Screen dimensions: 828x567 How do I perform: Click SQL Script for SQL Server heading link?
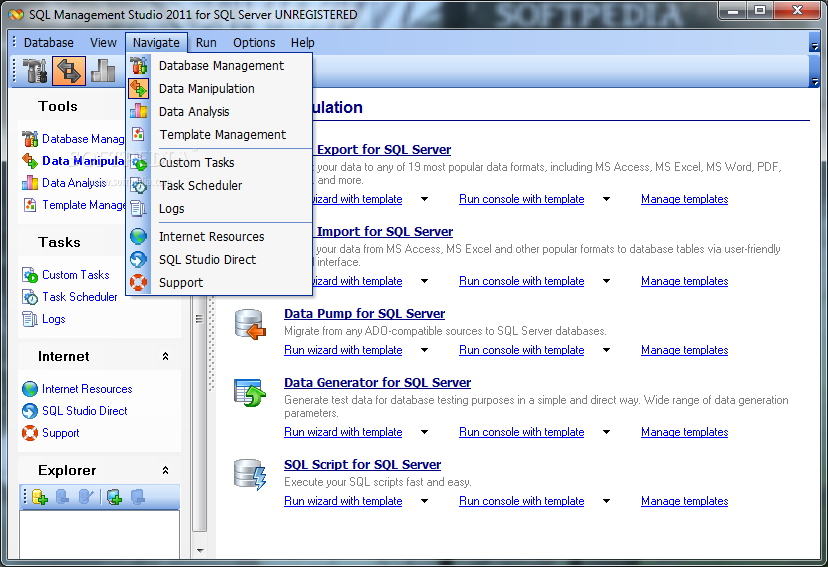pos(362,465)
